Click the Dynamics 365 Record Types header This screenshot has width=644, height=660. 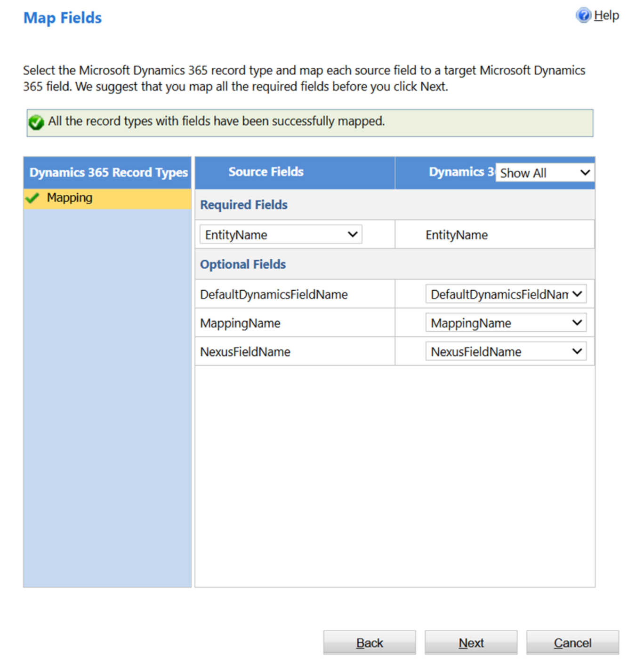click(108, 173)
